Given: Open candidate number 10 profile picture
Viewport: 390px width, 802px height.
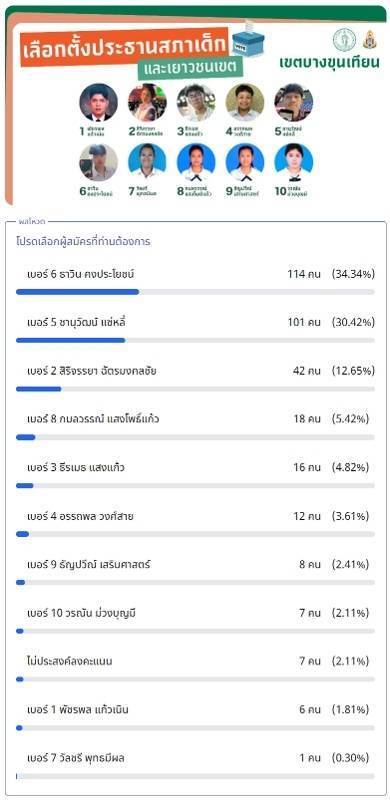Looking at the screenshot, I should (293, 163).
